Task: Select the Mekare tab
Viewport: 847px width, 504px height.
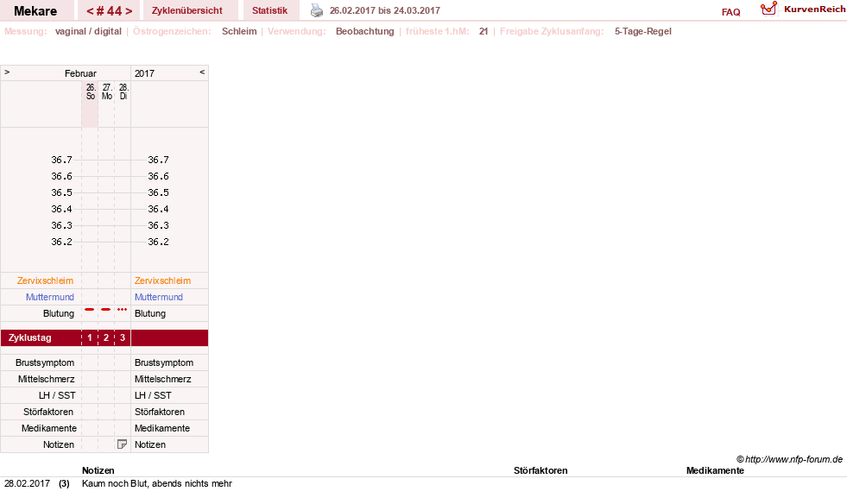Action: point(35,11)
